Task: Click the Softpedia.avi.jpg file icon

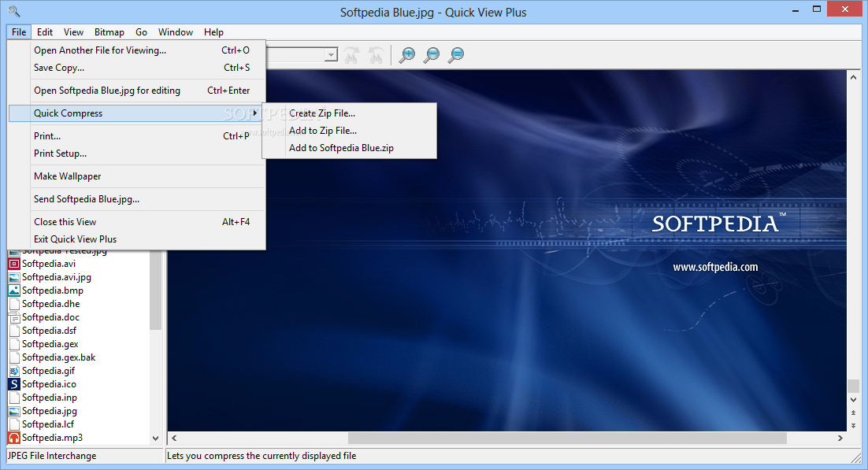Action: point(14,277)
